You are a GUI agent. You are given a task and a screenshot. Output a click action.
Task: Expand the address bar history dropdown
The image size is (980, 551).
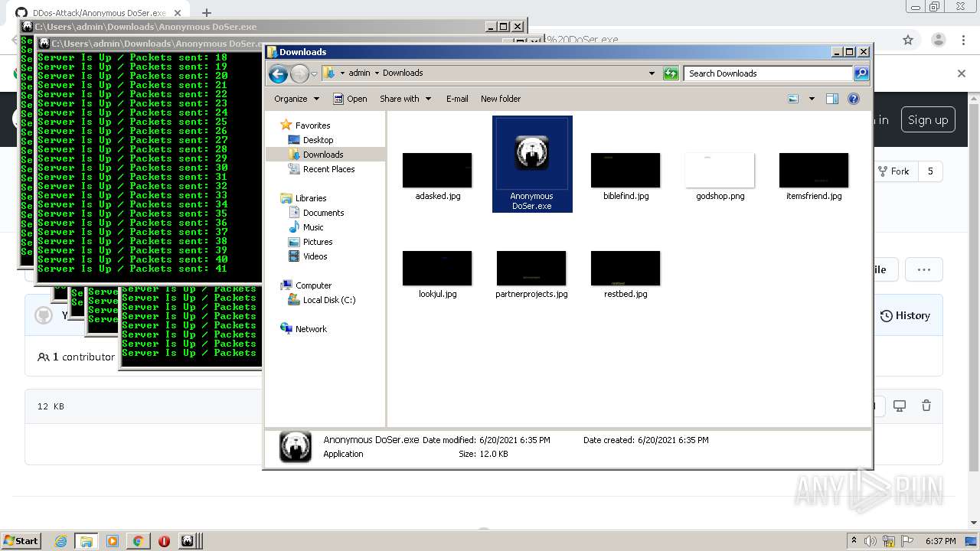coord(652,73)
